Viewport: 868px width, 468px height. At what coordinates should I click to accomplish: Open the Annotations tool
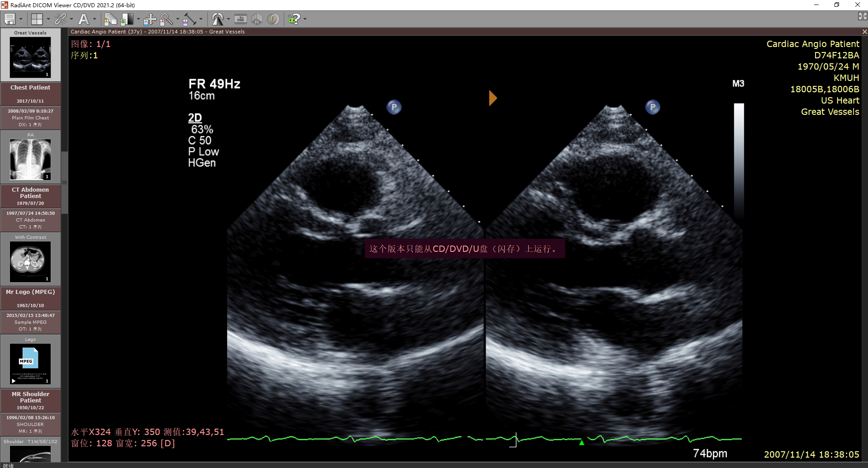click(x=84, y=19)
